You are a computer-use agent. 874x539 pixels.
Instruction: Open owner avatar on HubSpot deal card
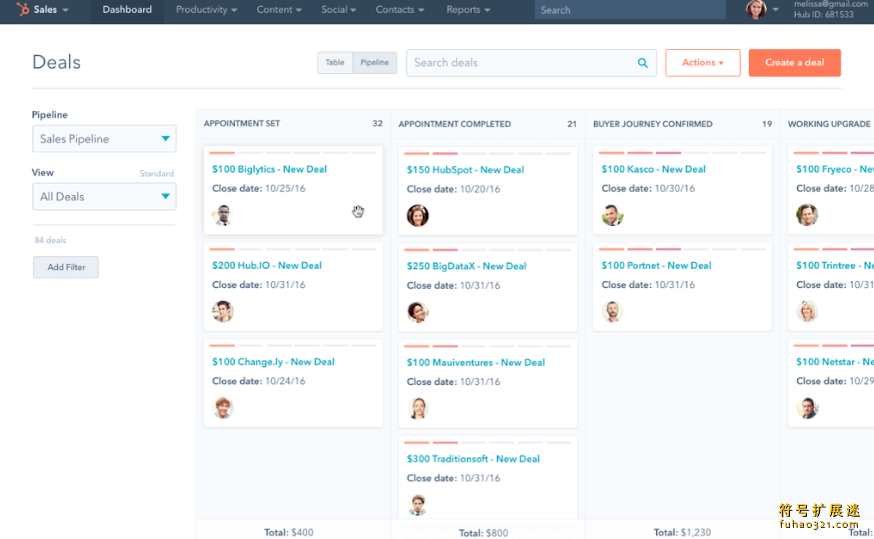[417, 215]
